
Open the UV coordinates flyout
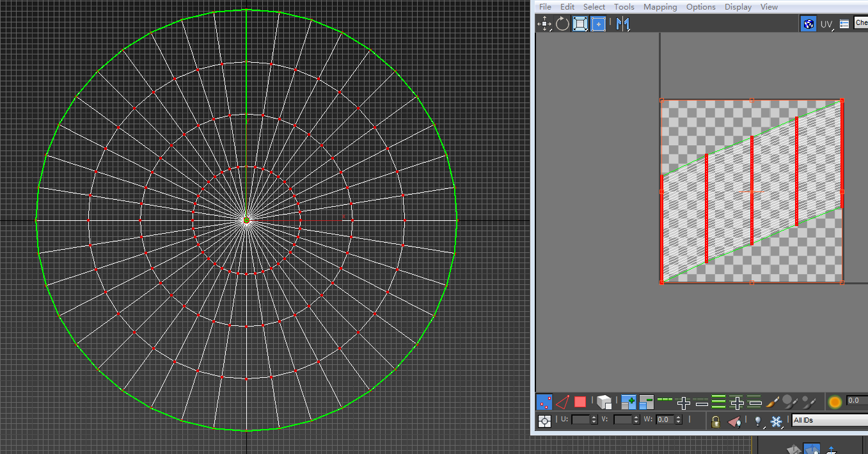(827, 24)
